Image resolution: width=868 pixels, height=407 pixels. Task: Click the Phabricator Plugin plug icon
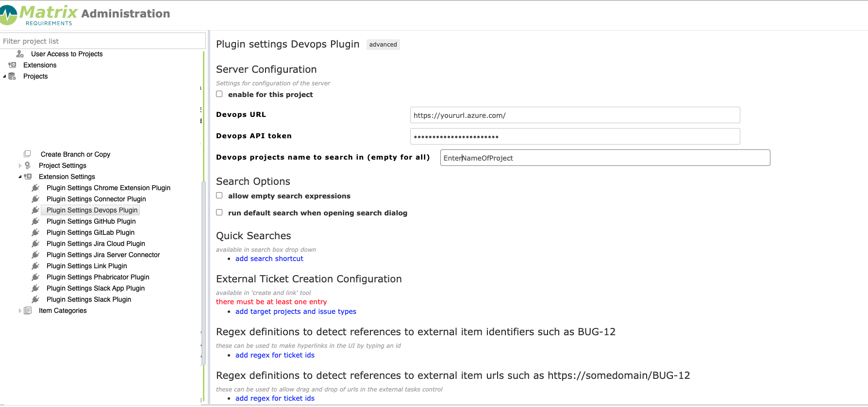pos(35,277)
